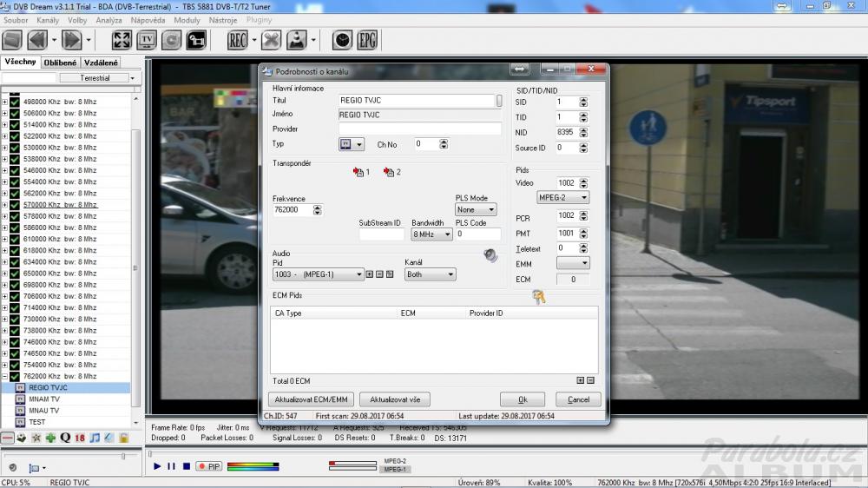Click the keys icon near ECM Pids
The width and height of the screenshot is (868, 488).
(x=539, y=297)
